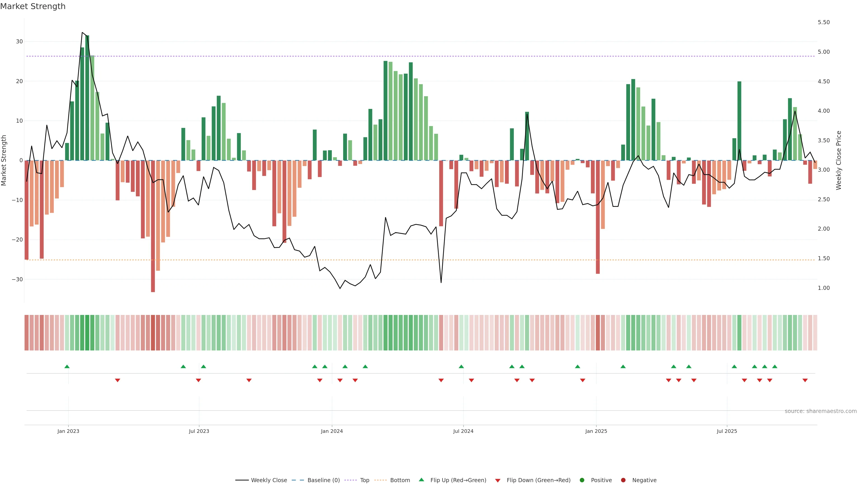Click the Jul 2024 x-axis label
Image resolution: width=868 pixels, height=488 pixels.
pyautogui.click(x=463, y=431)
